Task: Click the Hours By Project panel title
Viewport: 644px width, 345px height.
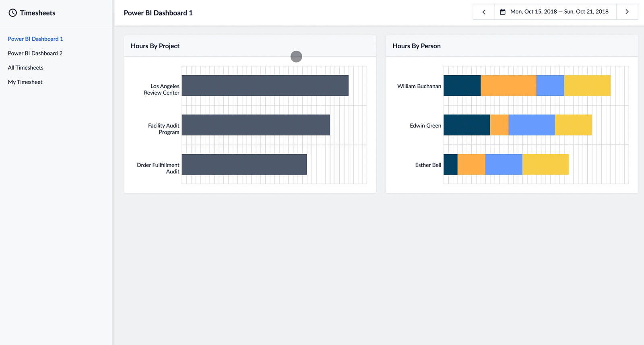Action: pyautogui.click(x=155, y=46)
